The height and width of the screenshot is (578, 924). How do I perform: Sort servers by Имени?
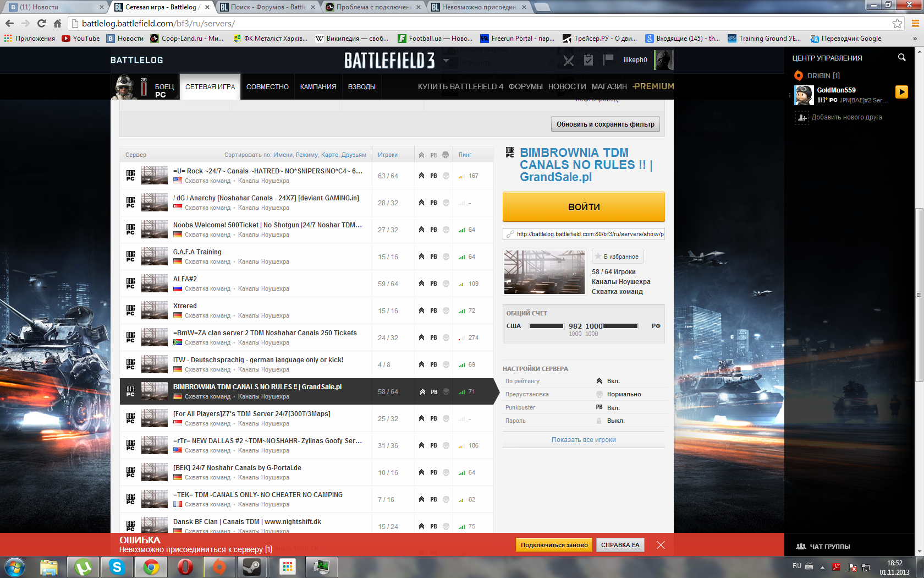pos(283,155)
